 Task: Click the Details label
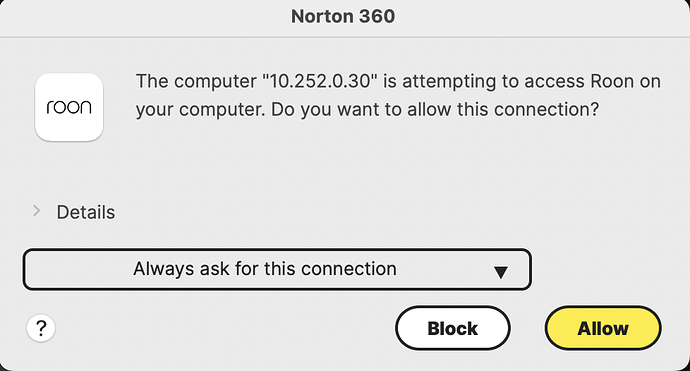86,212
